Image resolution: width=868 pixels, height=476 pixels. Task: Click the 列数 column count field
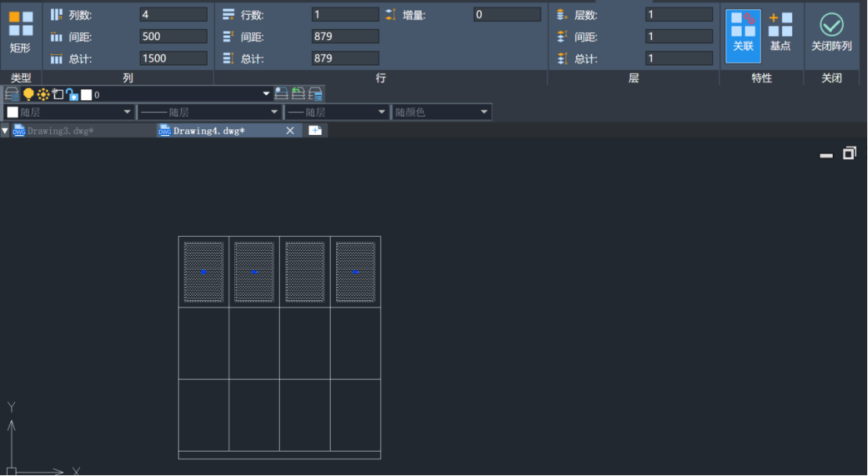click(x=173, y=15)
